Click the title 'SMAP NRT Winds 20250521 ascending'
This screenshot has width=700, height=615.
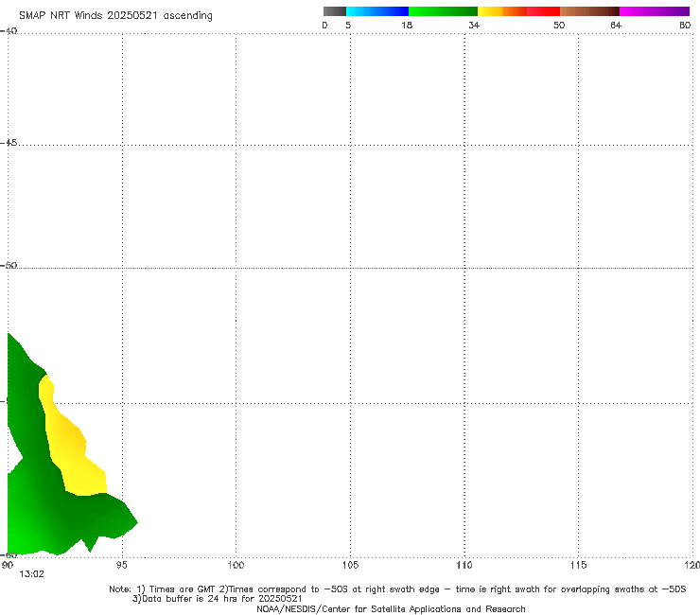(x=115, y=16)
